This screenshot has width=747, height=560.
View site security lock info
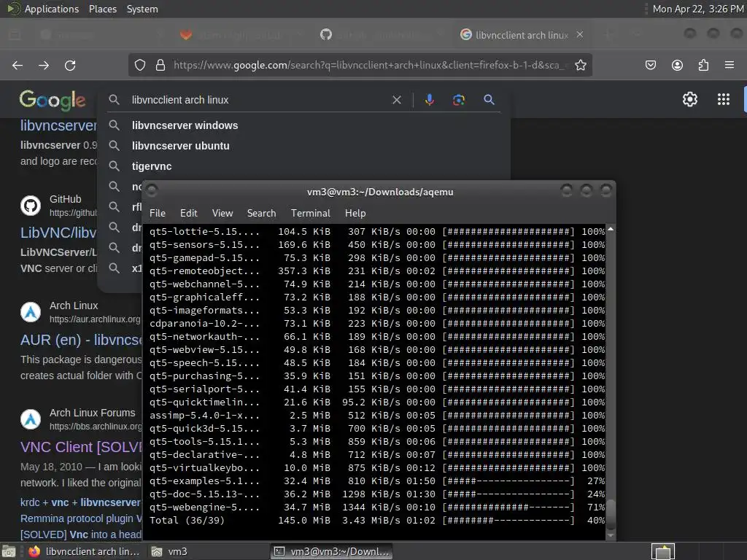click(x=160, y=65)
